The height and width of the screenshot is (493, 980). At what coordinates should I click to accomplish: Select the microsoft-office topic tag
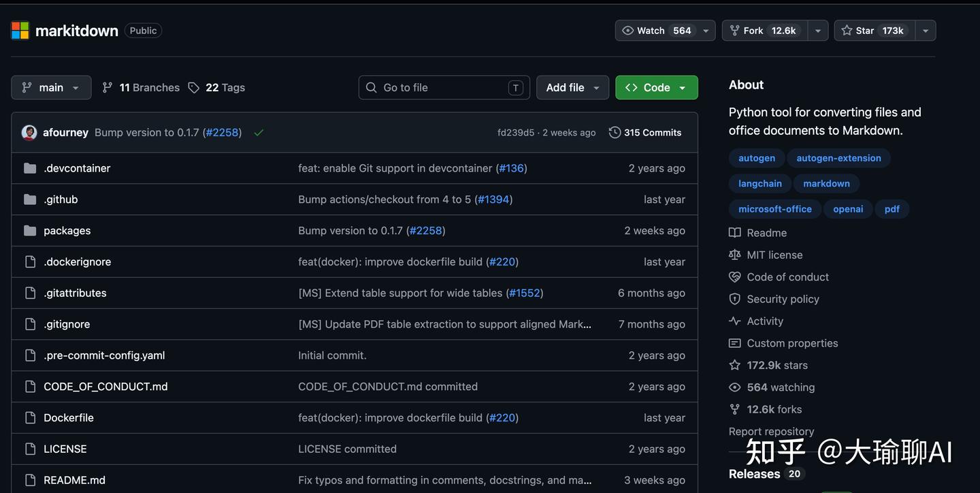775,209
